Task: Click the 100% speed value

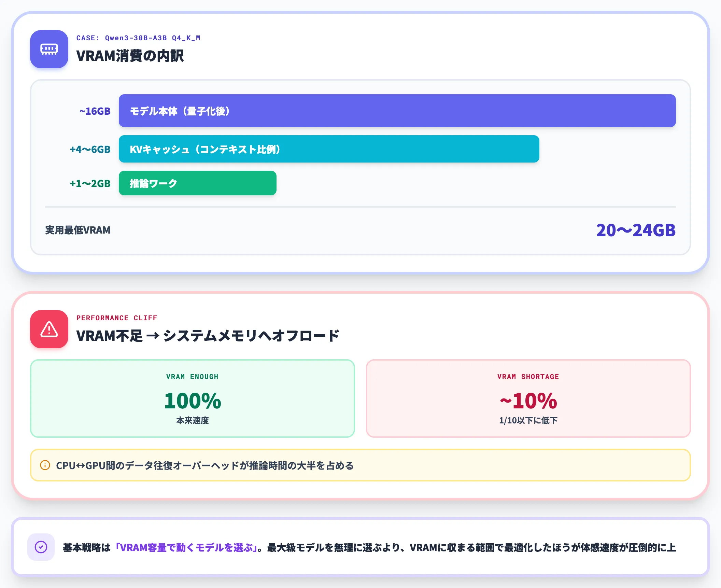Action: pos(193,401)
